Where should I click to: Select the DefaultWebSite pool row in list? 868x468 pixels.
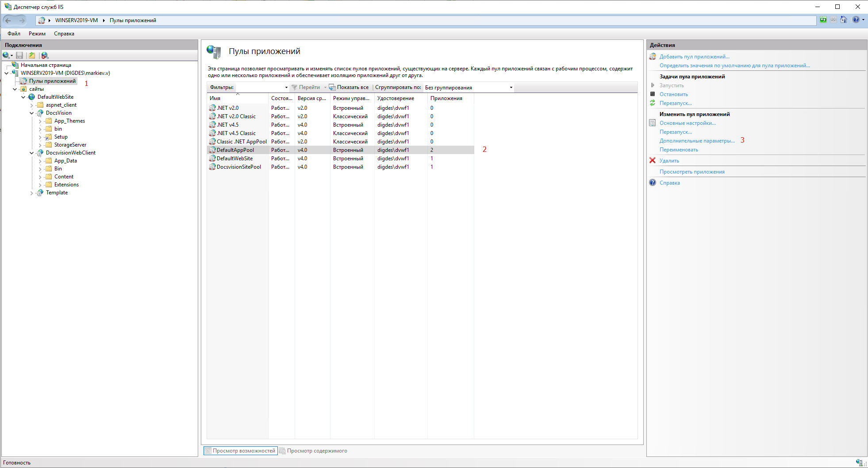click(340, 159)
